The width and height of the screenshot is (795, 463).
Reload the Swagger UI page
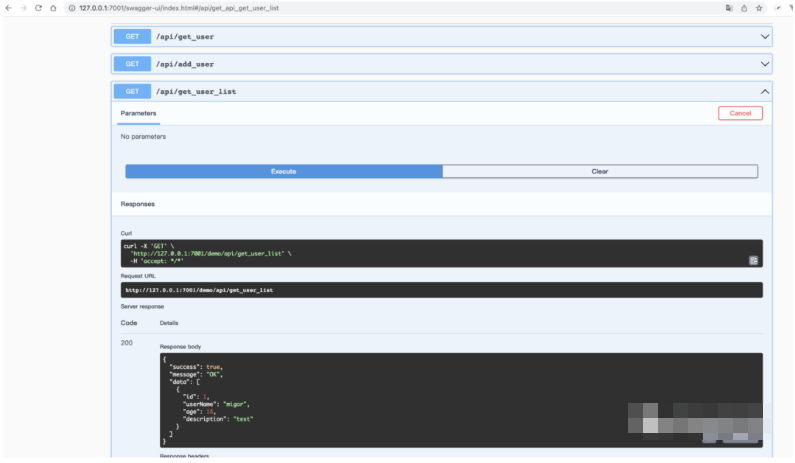37,7
